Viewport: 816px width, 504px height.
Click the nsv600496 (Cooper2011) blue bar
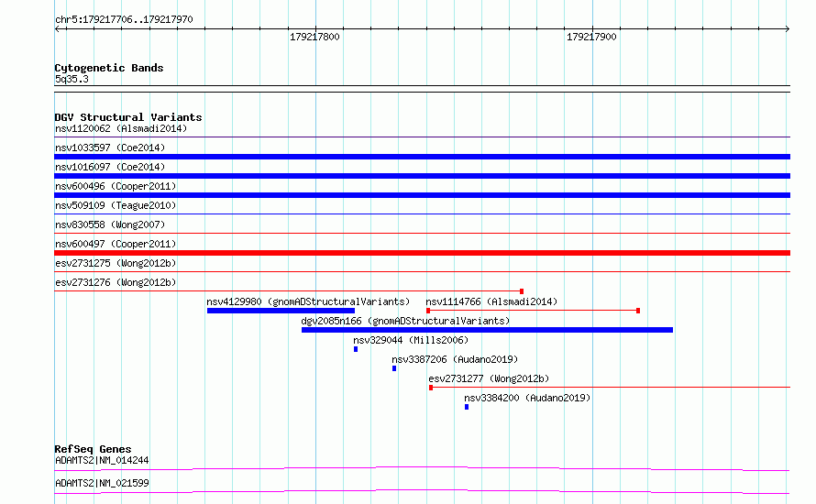point(422,195)
